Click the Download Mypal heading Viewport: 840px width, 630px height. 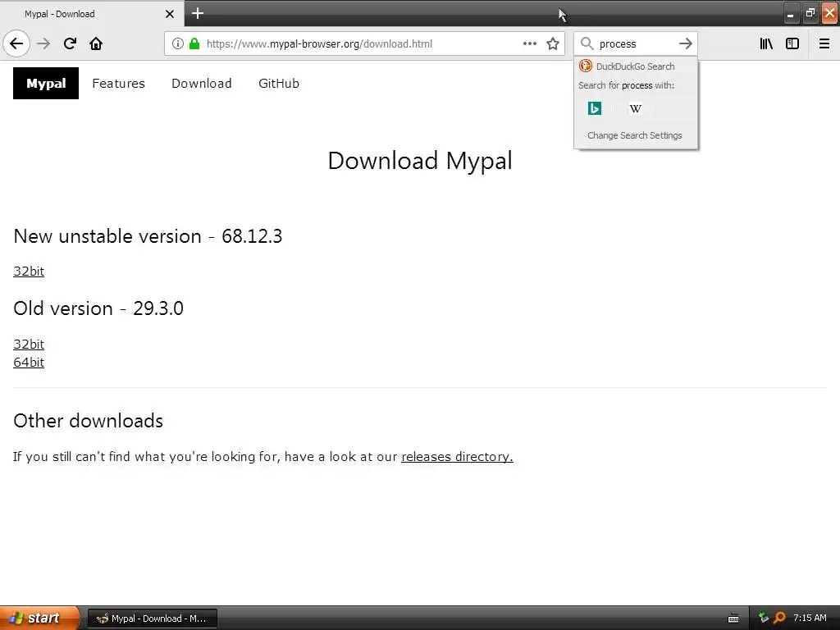tap(420, 161)
